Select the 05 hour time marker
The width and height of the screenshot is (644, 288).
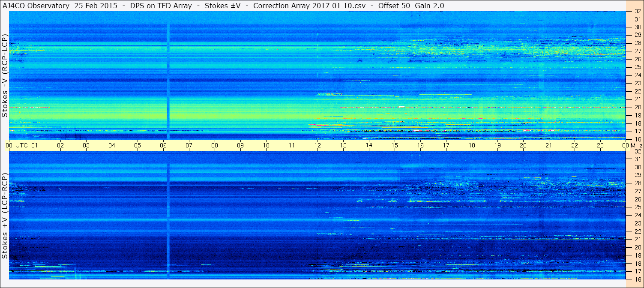point(138,145)
